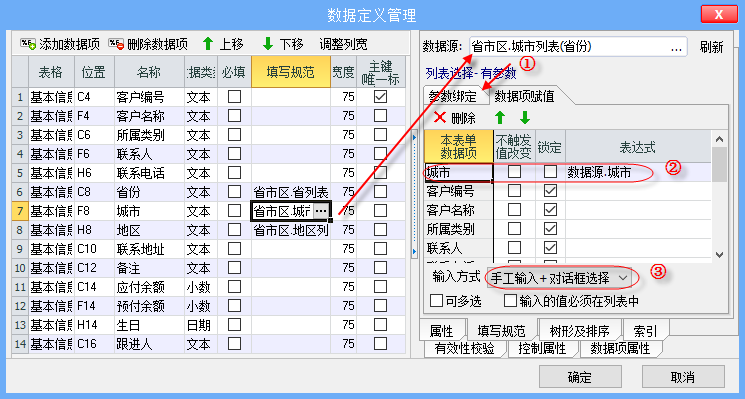Click green up arrow beside 删除

click(500, 117)
